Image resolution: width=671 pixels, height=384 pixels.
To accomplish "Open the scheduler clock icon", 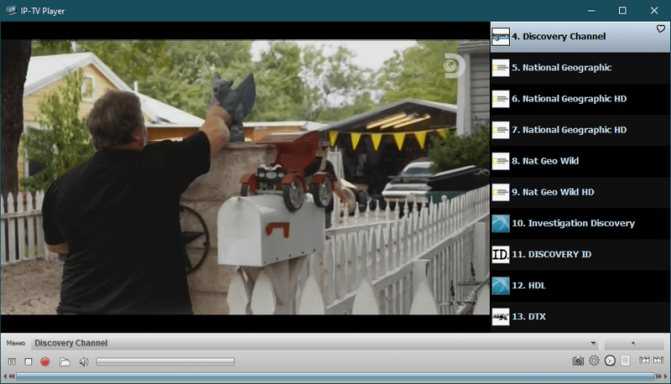I will [x=610, y=360].
